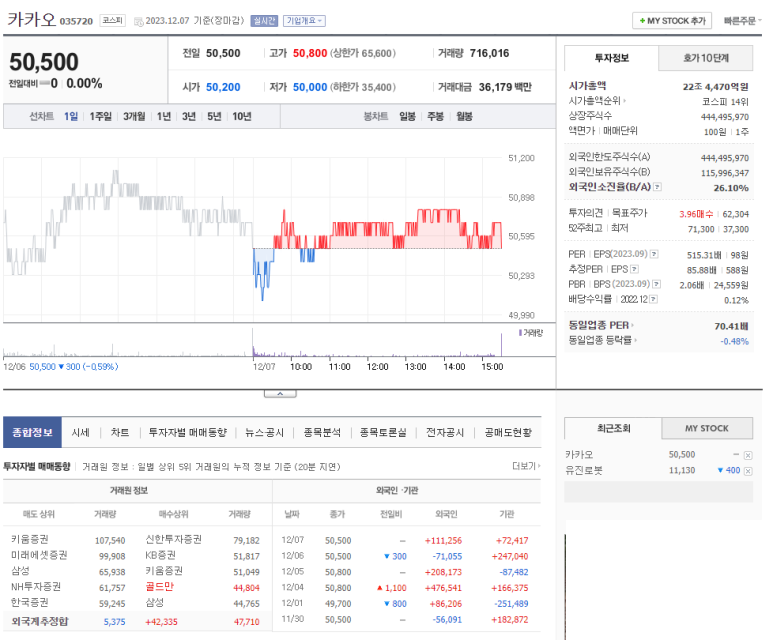The width and height of the screenshot is (773, 640).
Task: Select 주봉 candlestick chart
Action: pyautogui.click(x=435, y=116)
